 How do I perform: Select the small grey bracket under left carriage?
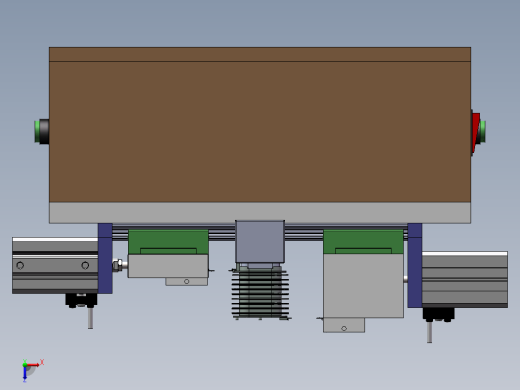(168, 266)
